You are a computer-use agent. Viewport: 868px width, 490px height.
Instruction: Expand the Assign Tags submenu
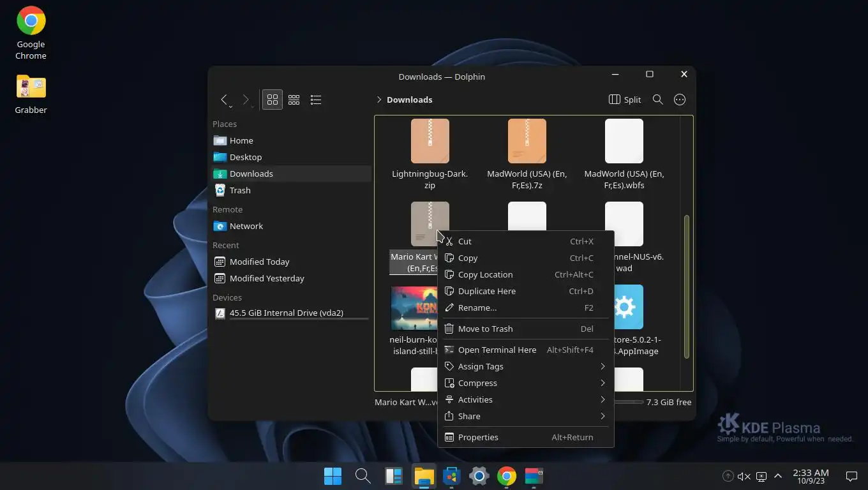[x=525, y=366]
